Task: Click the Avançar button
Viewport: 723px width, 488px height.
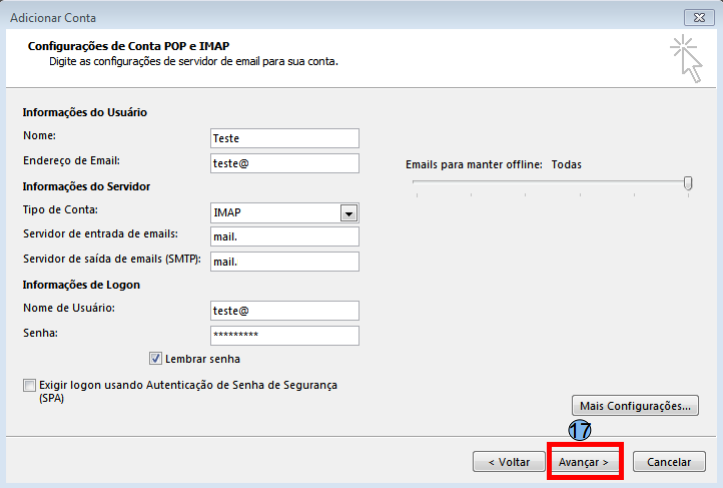Action: 584,462
